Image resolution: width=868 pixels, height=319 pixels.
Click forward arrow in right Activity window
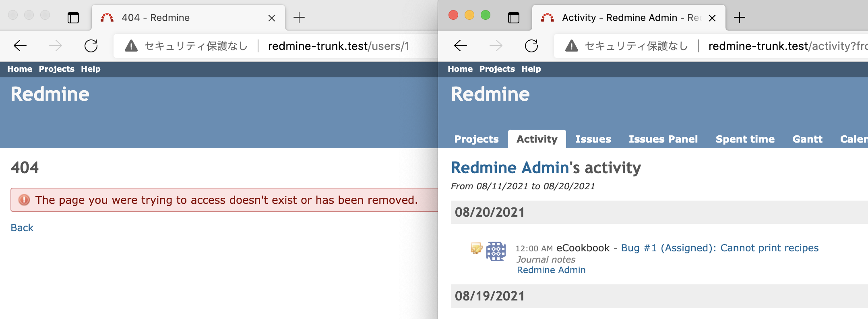point(496,46)
